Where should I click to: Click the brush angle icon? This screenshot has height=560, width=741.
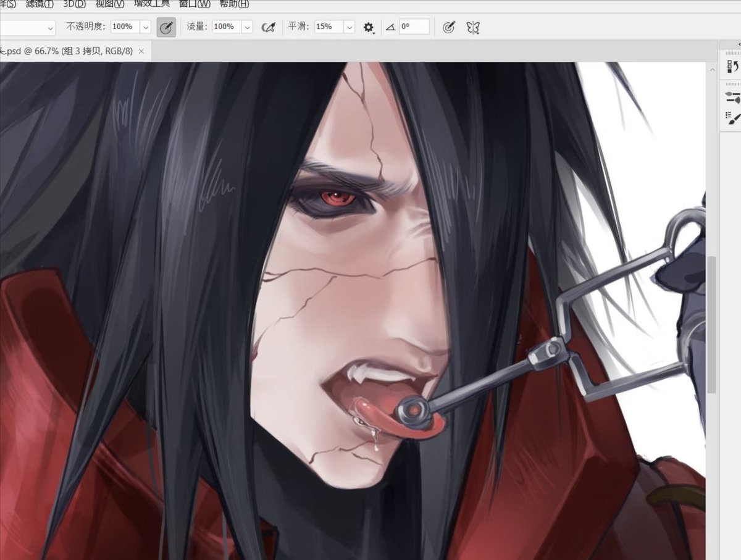(390, 27)
